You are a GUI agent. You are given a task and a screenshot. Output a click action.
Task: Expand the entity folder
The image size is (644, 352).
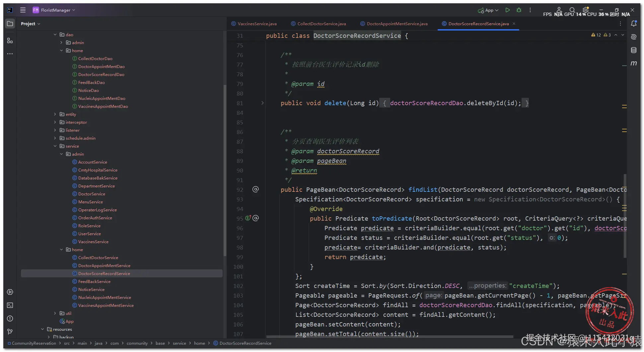[55, 114]
